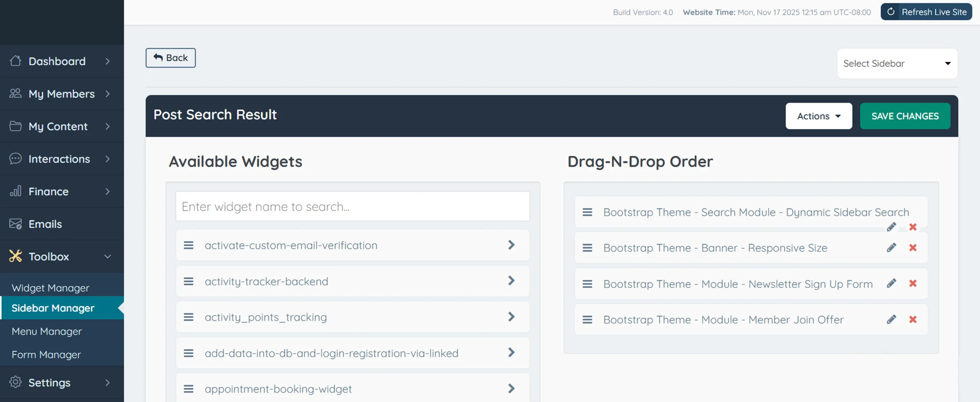
Task: Expand the activate-custom-email-verification widget arrow
Action: [x=511, y=245]
